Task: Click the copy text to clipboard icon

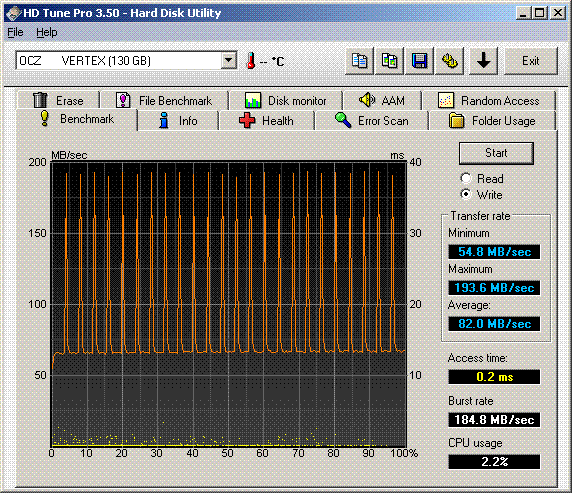Action: point(359,61)
